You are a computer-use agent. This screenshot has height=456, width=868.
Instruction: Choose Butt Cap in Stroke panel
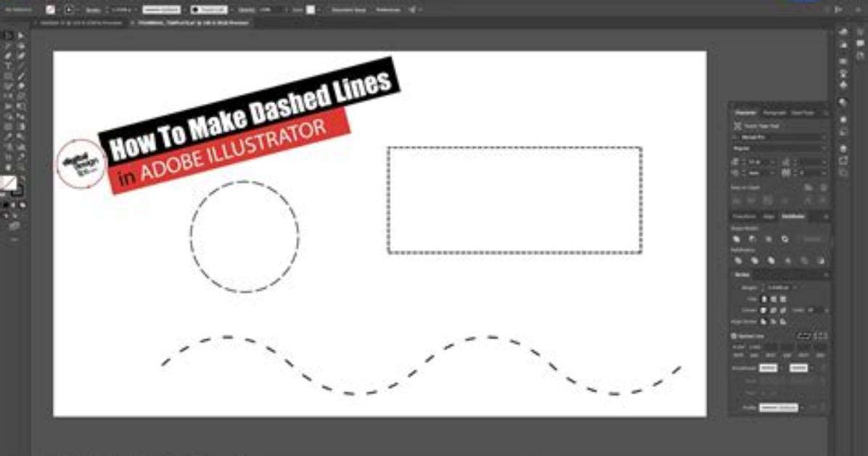tap(764, 299)
